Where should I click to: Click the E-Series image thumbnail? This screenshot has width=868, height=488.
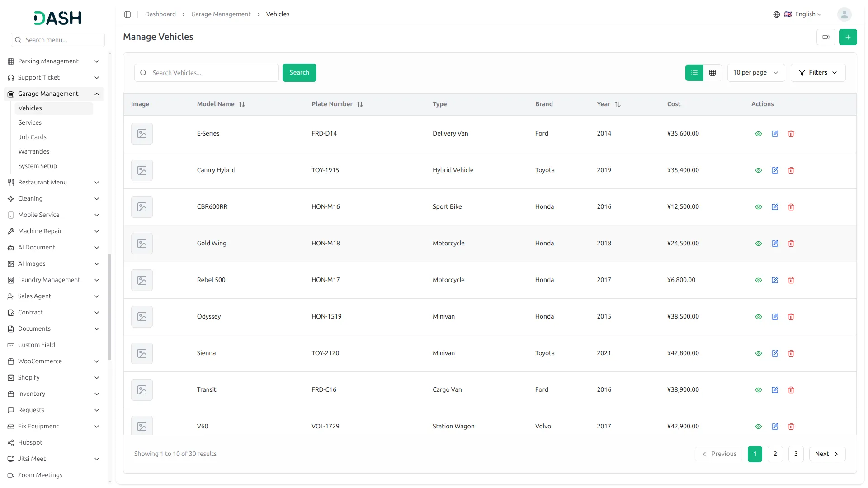(x=142, y=134)
